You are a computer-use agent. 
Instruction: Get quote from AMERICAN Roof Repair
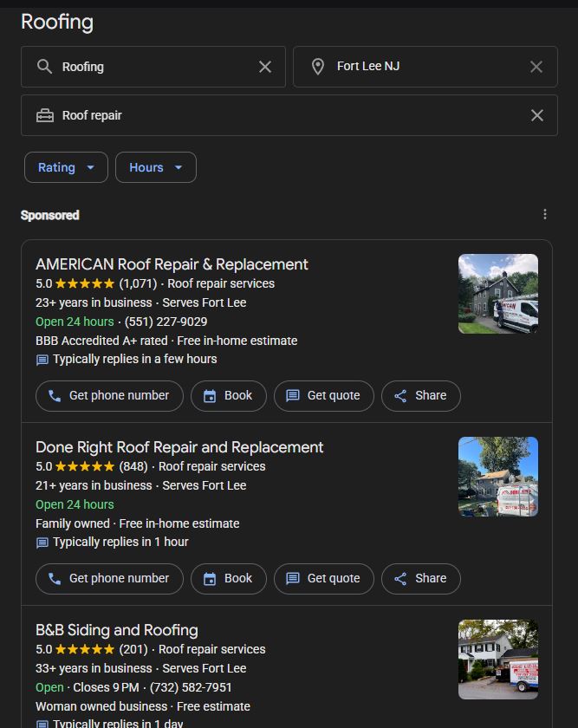(323, 395)
